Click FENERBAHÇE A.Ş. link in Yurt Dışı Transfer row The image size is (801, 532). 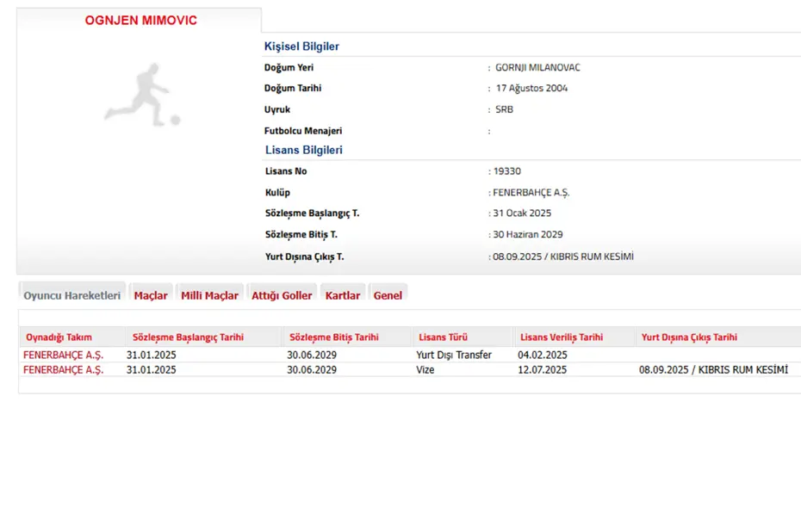point(64,355)
